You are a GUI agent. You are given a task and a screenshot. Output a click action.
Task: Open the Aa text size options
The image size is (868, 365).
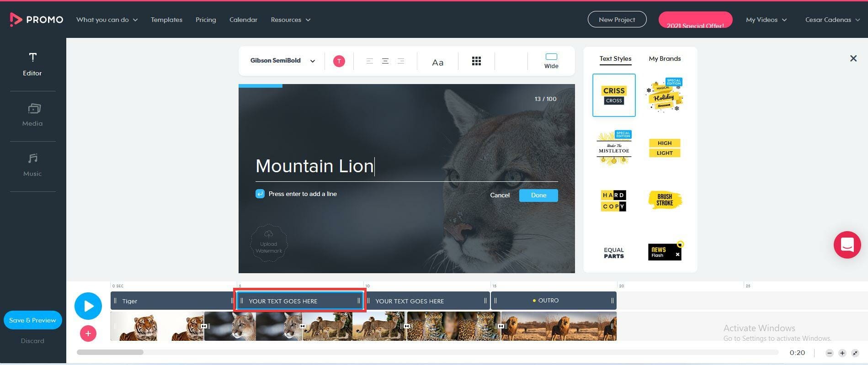437,62
